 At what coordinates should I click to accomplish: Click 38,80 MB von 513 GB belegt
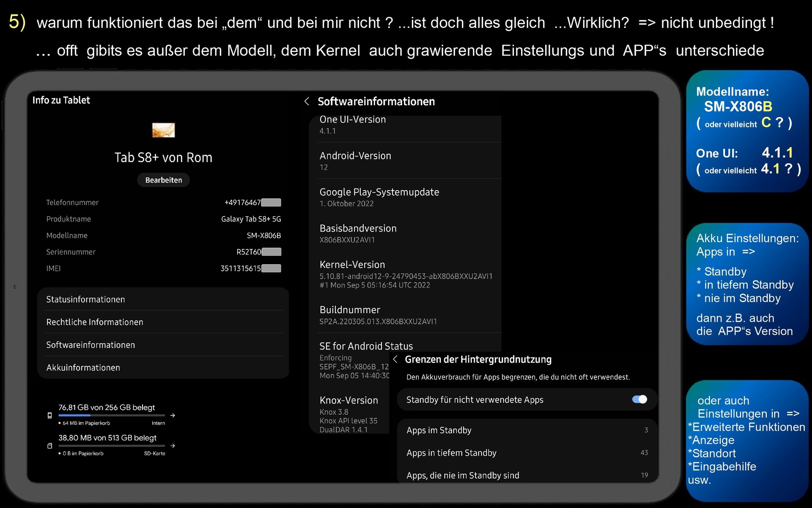pos(107,438)
